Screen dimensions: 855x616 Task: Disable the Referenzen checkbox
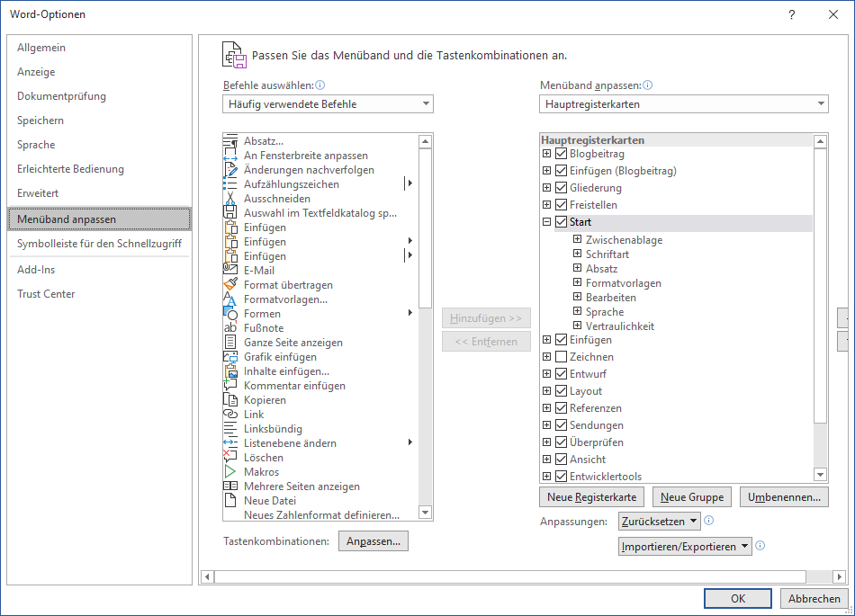[561, 408]
